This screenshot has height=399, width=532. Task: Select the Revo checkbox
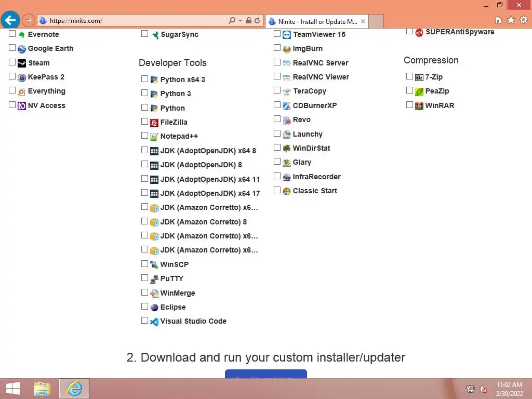[x=277, y=119]
